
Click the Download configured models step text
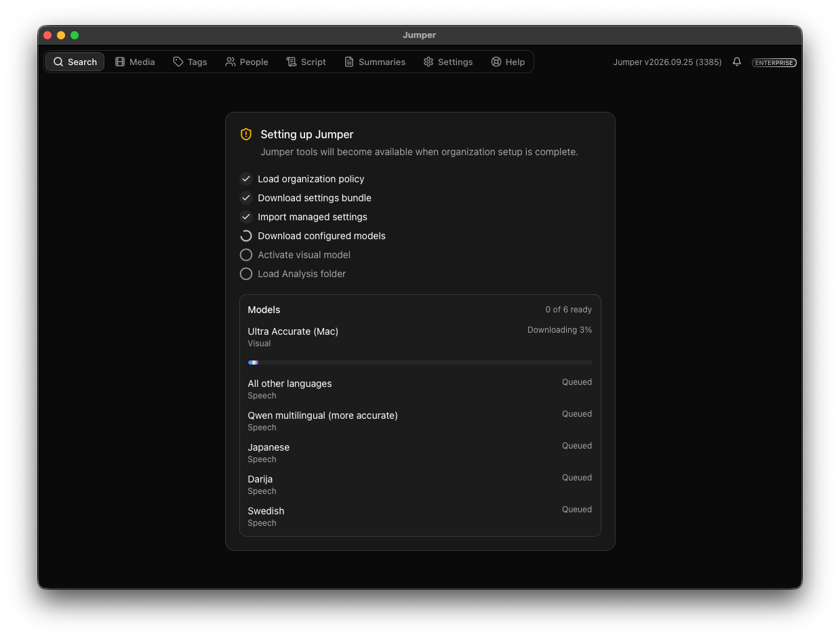[x=321, y=236]
